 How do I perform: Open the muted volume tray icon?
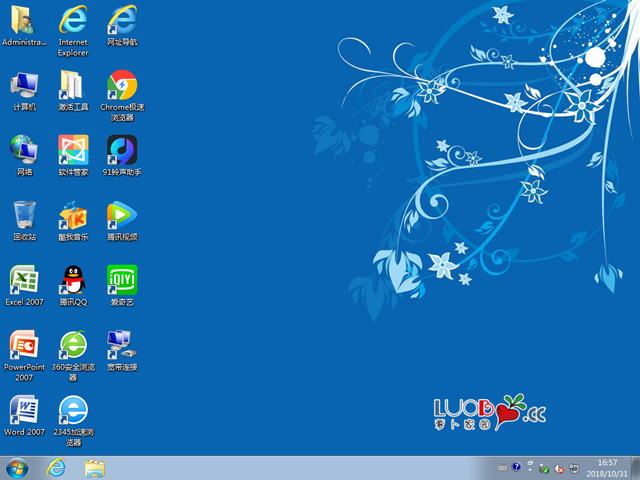(x=560, y=468)
